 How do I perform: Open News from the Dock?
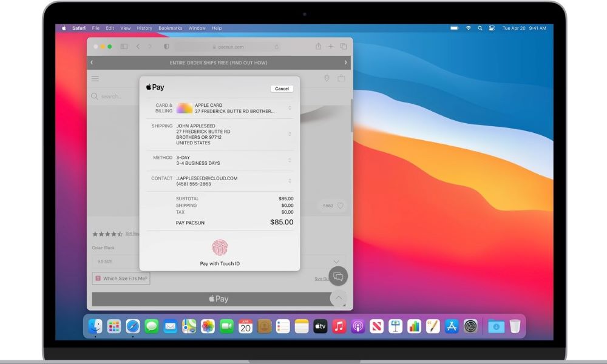pyautogui.click(x=377, y=326)
